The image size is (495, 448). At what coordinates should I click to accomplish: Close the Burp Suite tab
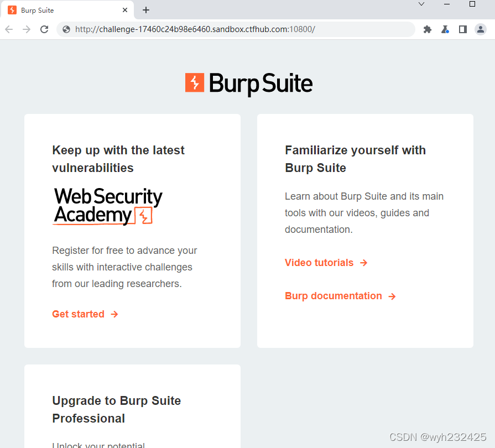point(125,10)
